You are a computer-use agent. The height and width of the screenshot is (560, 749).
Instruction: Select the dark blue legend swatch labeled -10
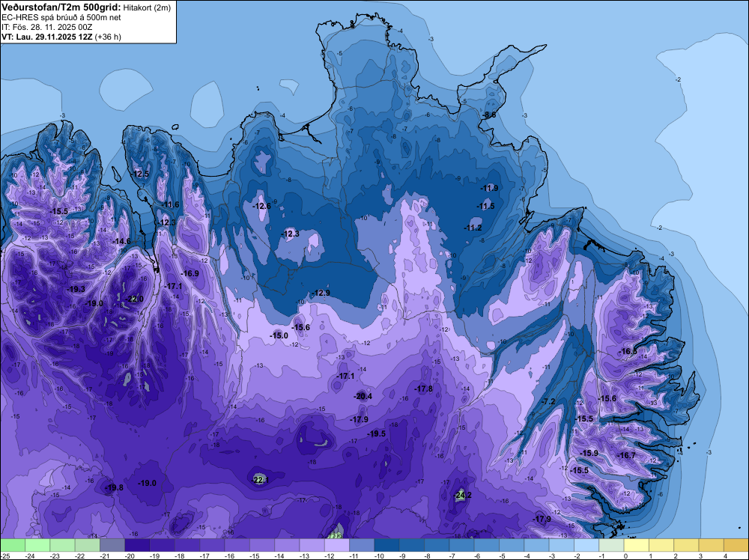[386, 545]
